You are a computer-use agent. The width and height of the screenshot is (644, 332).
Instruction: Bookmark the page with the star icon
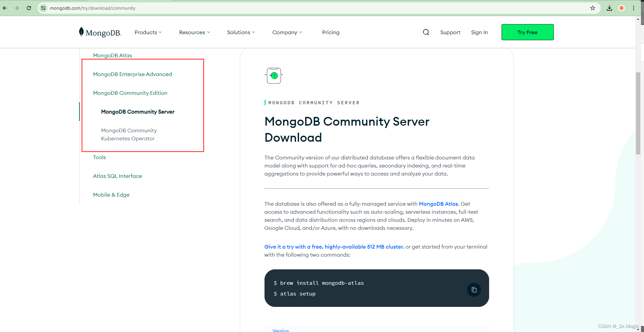[593, 8]
